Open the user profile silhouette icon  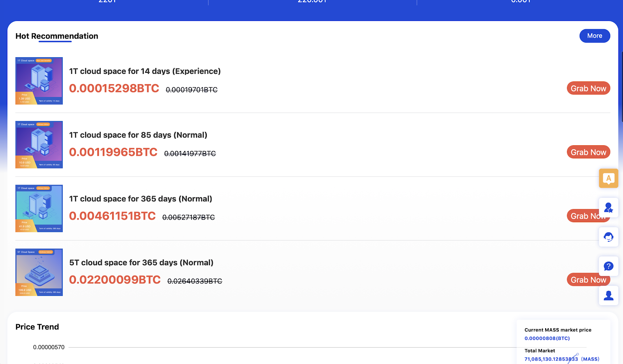click(x=609, y=295)
